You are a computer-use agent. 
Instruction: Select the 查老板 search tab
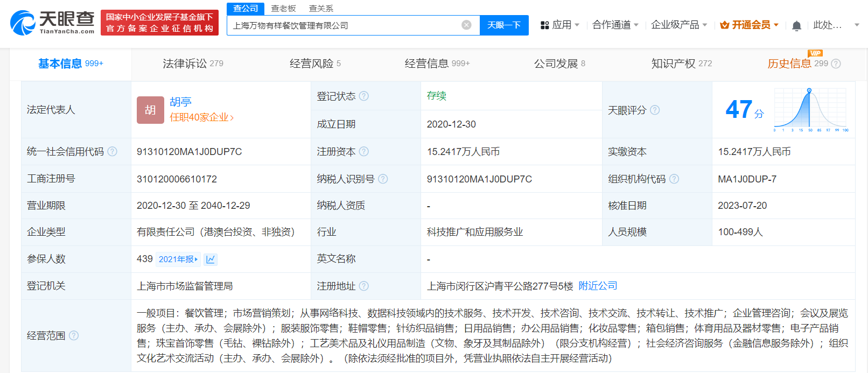pyautogui.click(x=283, y=9)
